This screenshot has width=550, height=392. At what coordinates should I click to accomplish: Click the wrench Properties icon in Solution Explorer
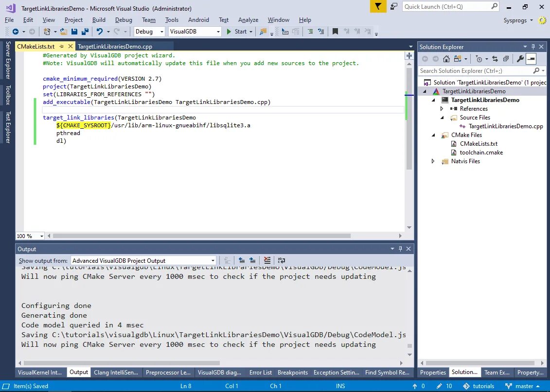coord(520,59)
